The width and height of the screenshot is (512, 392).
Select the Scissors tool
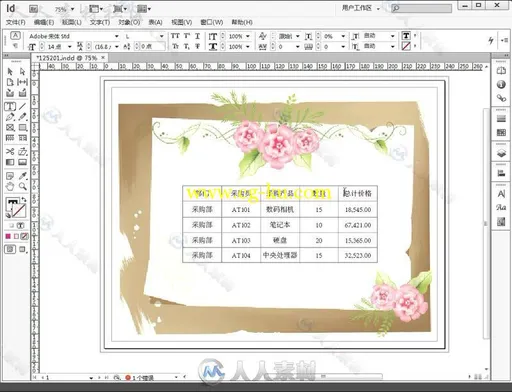tap(10, 152)
